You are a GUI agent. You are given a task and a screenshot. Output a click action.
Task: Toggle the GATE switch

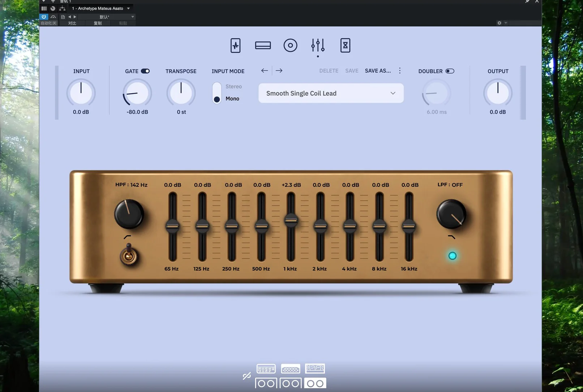click(145, 71)
